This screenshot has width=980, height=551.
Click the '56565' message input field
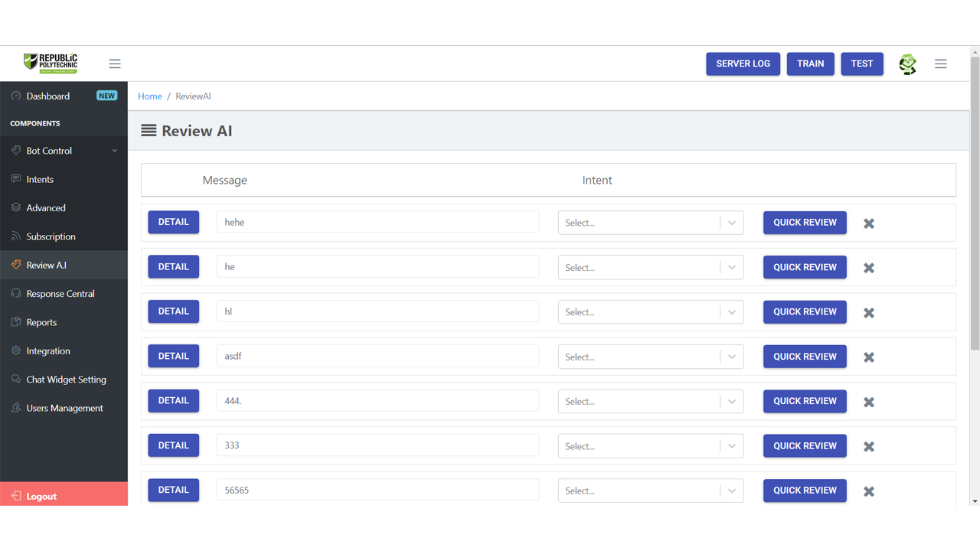(x=377, y=491)
